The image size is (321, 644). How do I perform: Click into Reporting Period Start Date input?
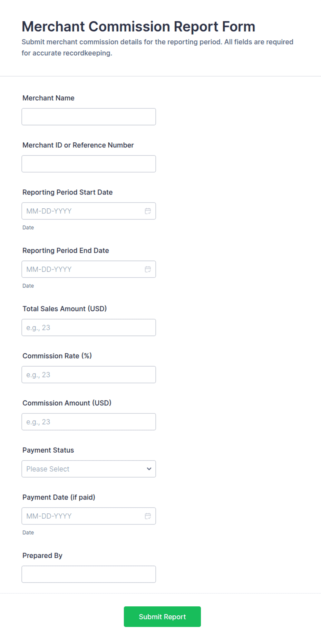tap(89, 211)
